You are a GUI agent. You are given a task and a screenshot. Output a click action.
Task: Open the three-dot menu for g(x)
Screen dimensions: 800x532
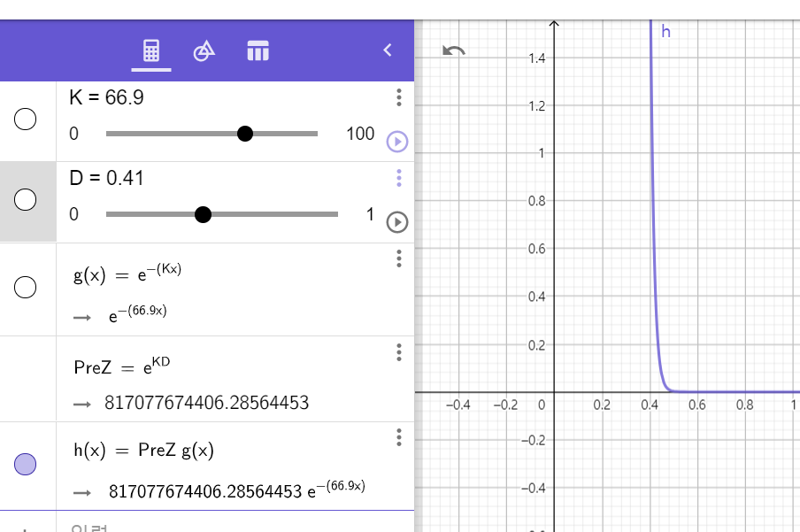[399, 258]
